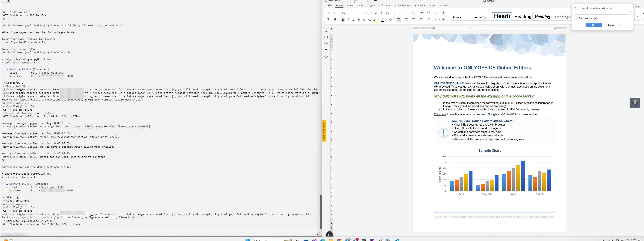Expand the Change Case dropdown arrow

tap(391, 13)
